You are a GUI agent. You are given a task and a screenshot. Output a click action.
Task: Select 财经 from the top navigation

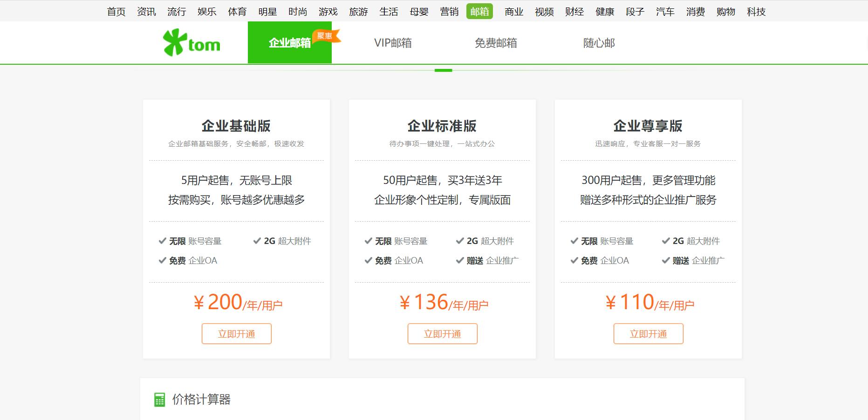tap(575, 11)
